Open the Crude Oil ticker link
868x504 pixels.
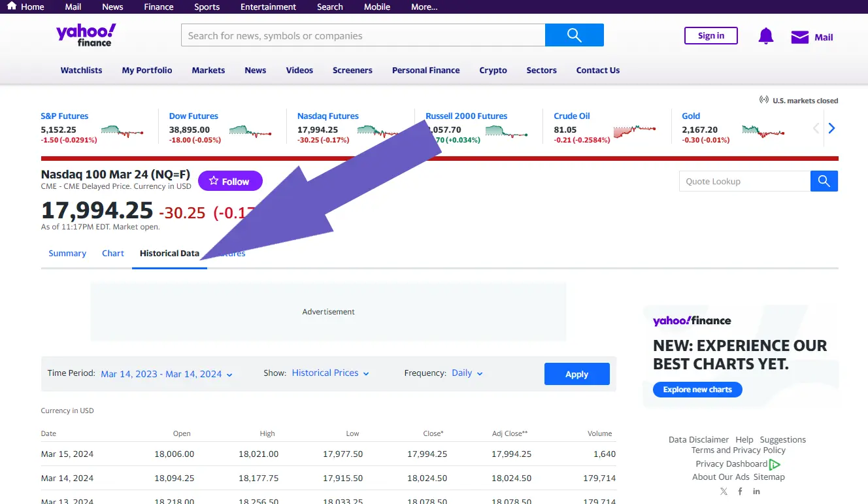(571, 116)
